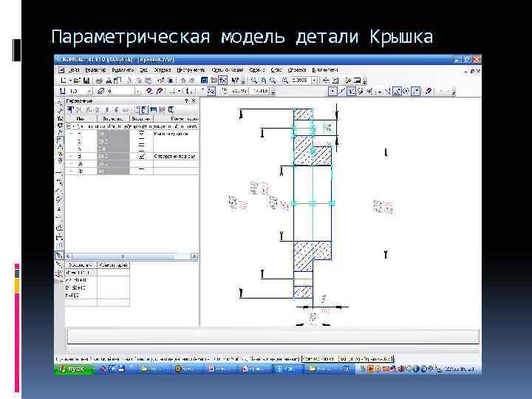Open the Библиотеки menu
The height and width of the screenshot is (399, 532).
point(325,70)
